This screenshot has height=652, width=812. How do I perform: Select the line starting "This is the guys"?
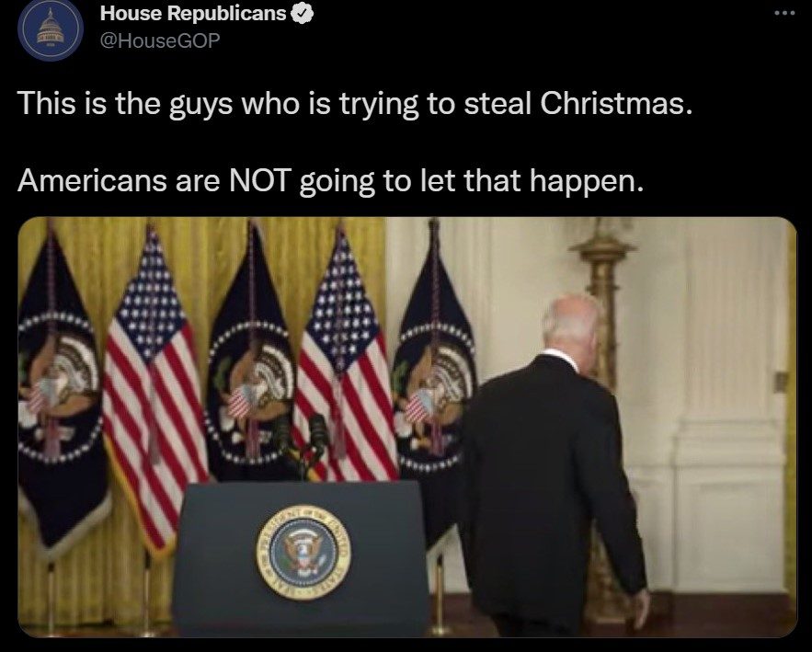355,104
